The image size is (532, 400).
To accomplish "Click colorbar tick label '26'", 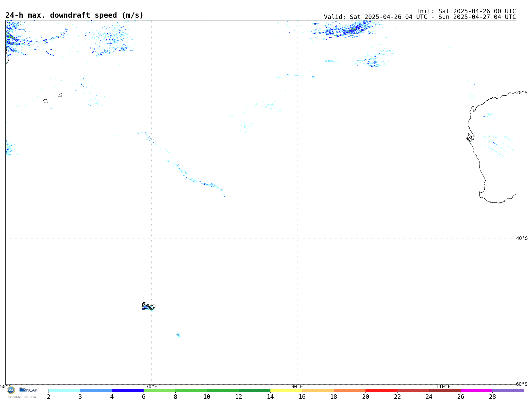I will (x=461, y=397).
